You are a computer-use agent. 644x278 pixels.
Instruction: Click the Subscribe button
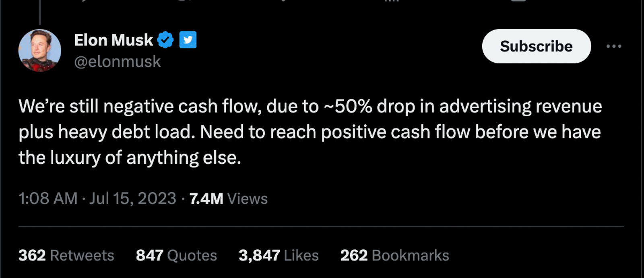pyautogui.click(x=537, y=46)
